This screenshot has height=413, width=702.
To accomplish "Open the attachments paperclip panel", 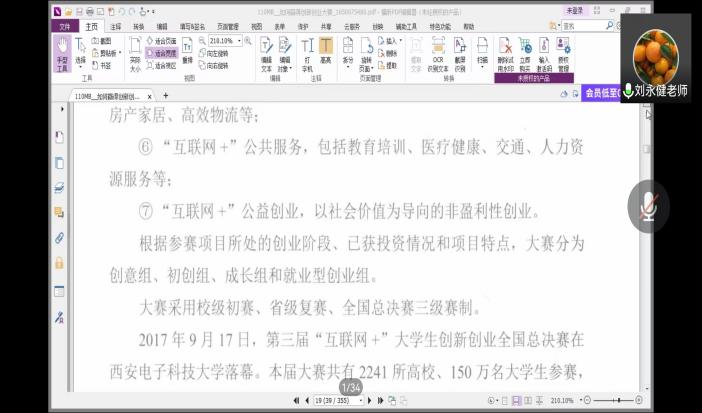I will 59,238.
